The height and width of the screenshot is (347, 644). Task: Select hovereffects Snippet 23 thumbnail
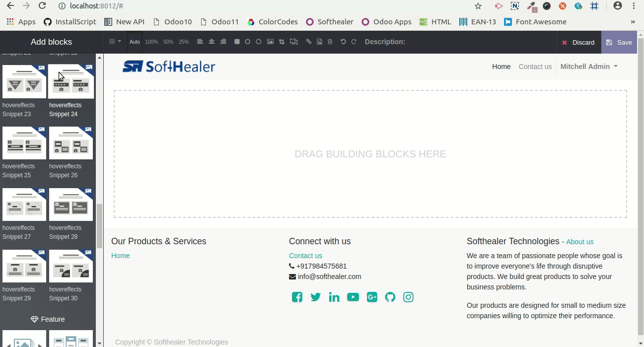[x=24, y=81]
